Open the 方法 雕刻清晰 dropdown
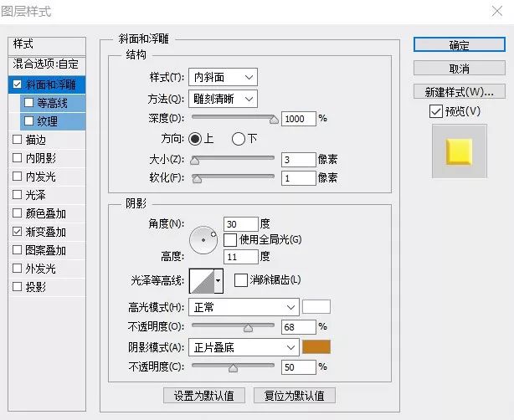Image resolution: width=514 pixels, height=420 pixels. [222, 99]
